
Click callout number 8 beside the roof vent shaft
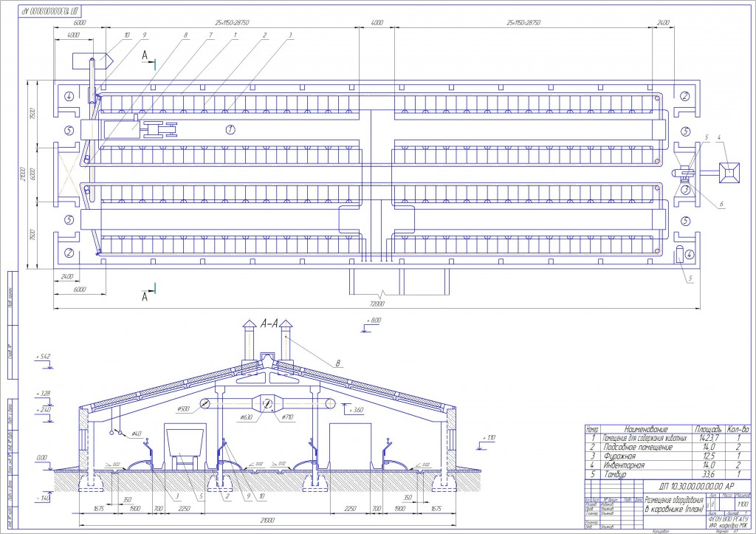coord(337,362)
